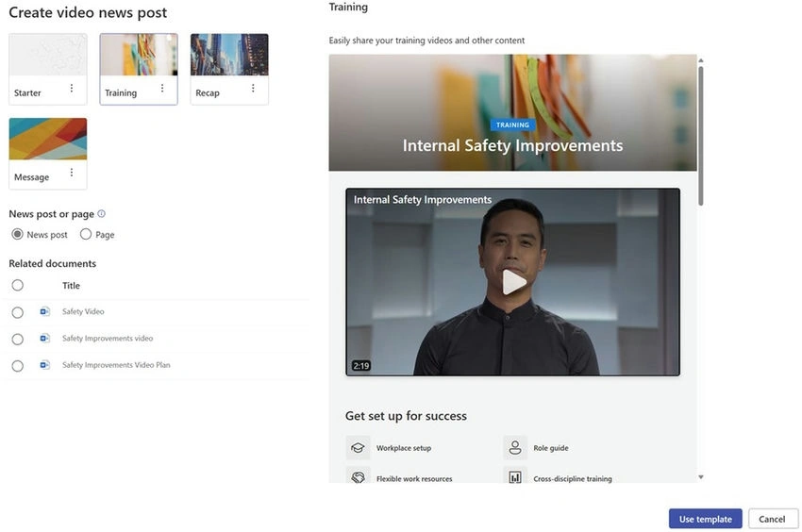
Task: Choose the Message template thumbnail
Action: 48,140
